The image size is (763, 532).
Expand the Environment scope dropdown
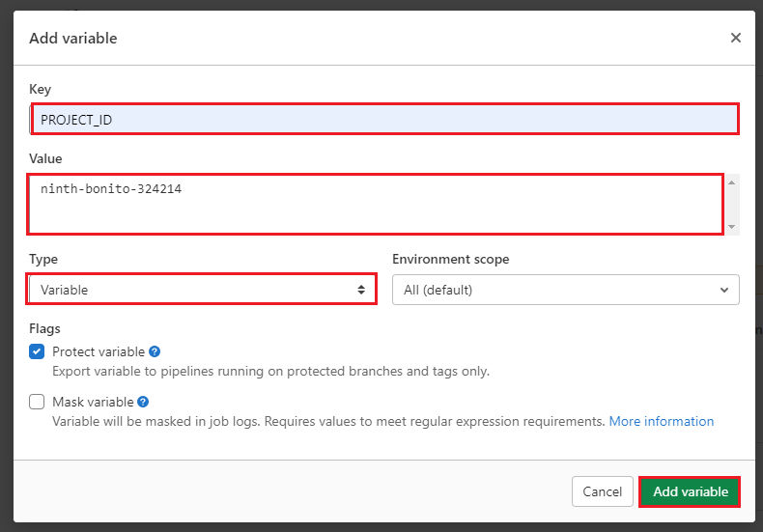(565, 290)
